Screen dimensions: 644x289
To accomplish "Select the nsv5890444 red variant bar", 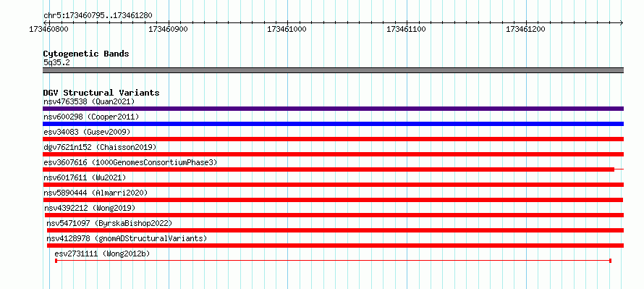I will coord(333,200).
